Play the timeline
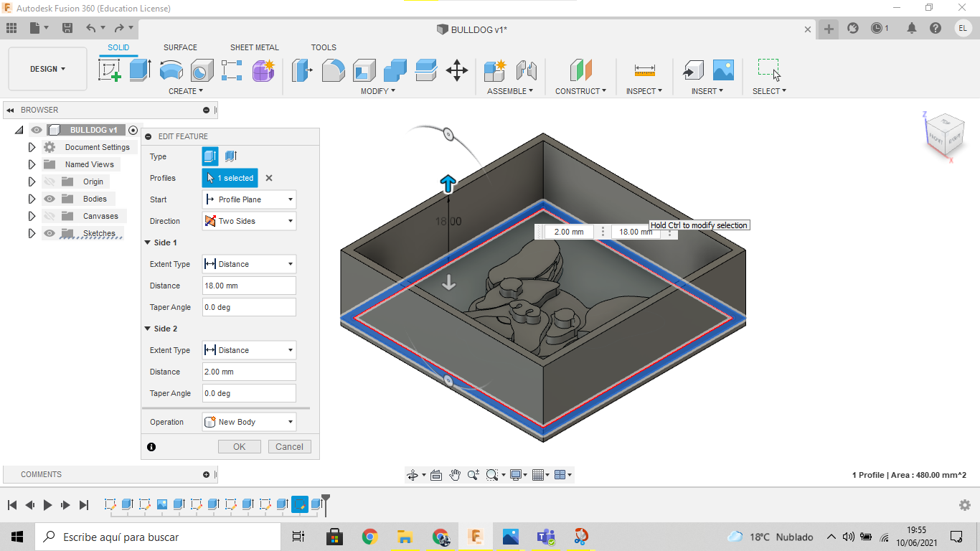 pos(47,505)
